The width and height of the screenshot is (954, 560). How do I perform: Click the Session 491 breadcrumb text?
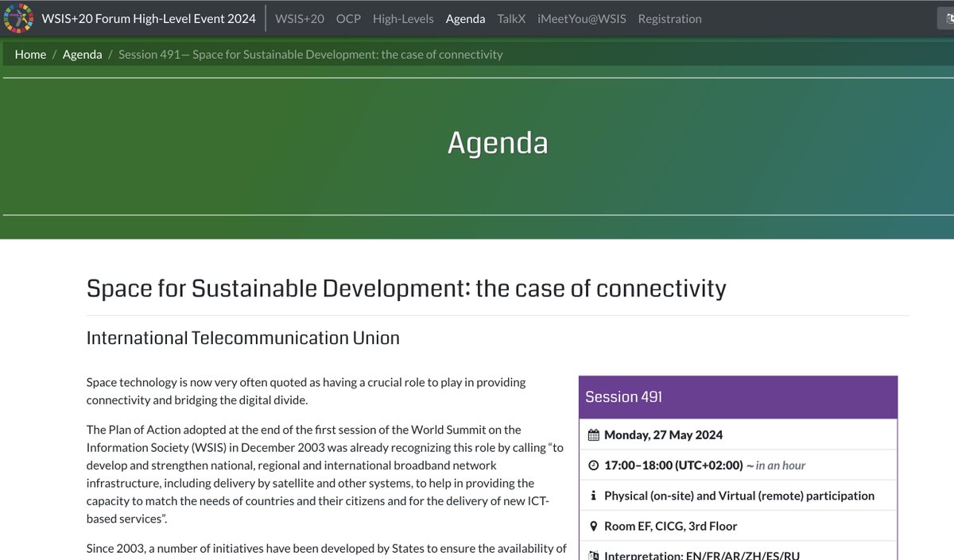(x=311, y=54)
